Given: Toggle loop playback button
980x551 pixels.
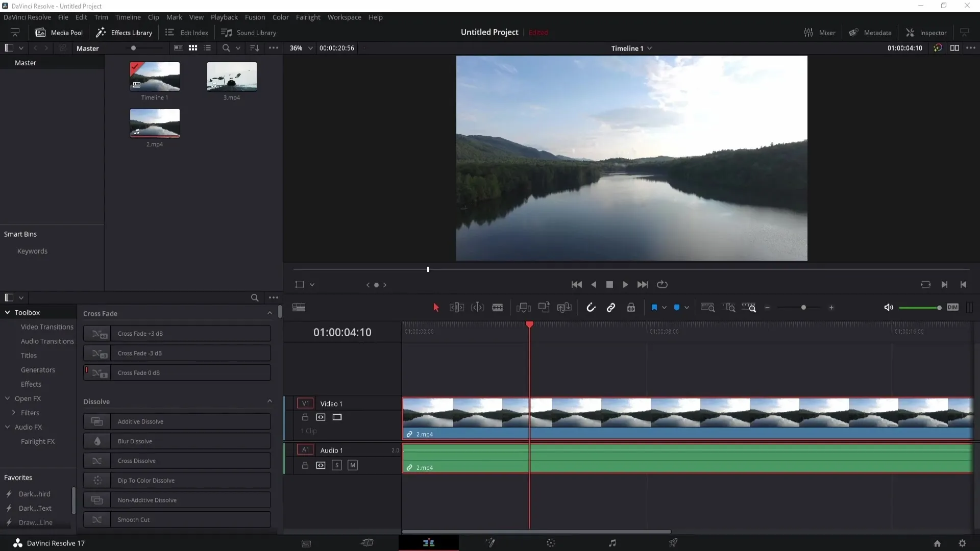Looking at the screenshot, I should (x=662, y=285).
